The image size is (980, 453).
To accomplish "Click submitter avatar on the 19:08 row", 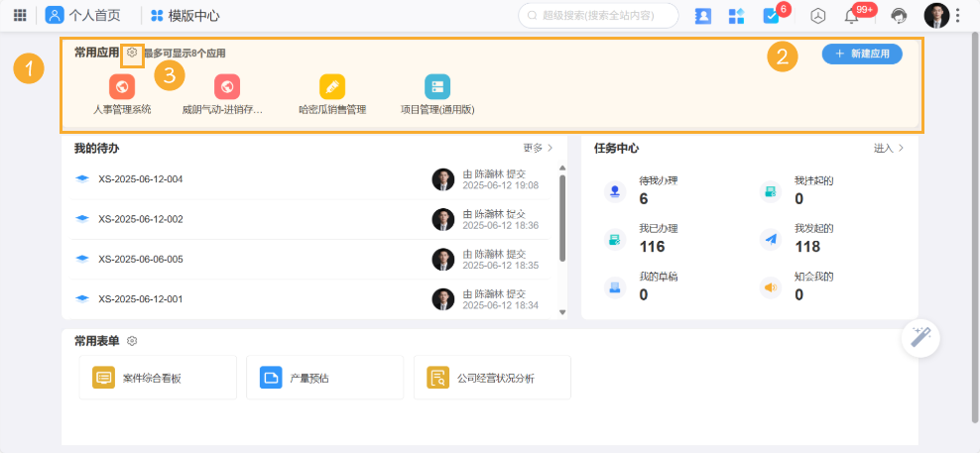I will pos(443,179).
